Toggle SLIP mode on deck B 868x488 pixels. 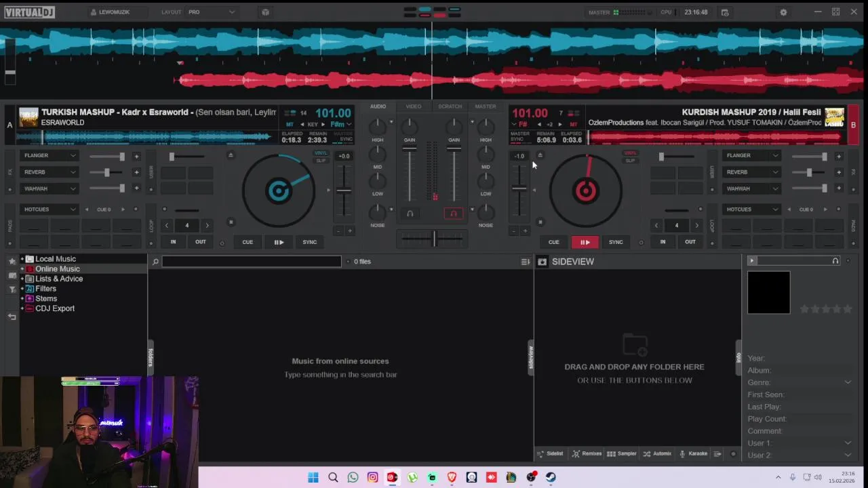coord(630,161)
